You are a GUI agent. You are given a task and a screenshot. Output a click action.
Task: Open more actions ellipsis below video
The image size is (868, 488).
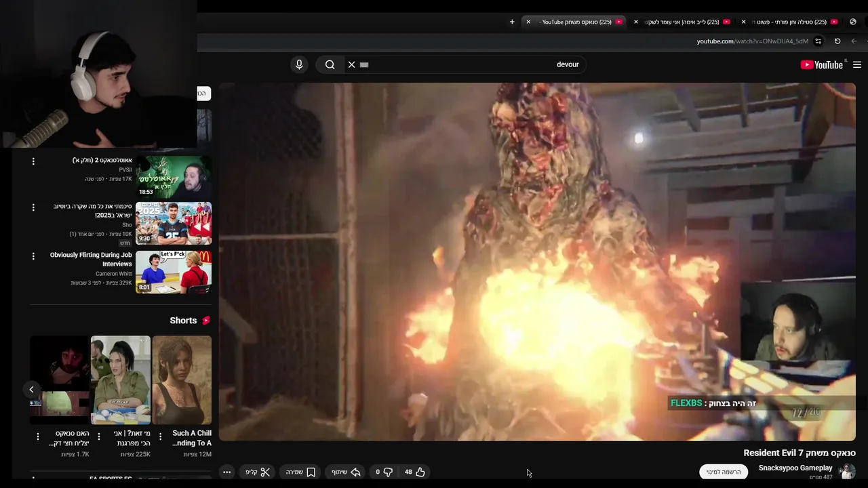coord(227,472)
